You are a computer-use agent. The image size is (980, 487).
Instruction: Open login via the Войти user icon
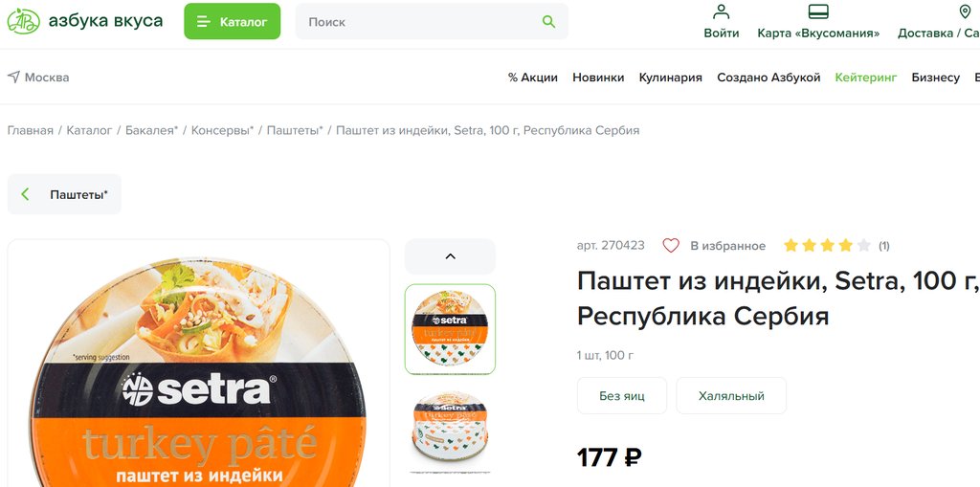pyautogui.click(x=722, y=11)
